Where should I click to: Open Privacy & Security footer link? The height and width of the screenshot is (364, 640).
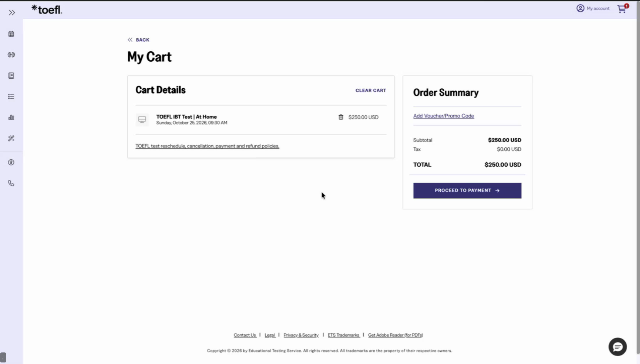click(301, 335)
